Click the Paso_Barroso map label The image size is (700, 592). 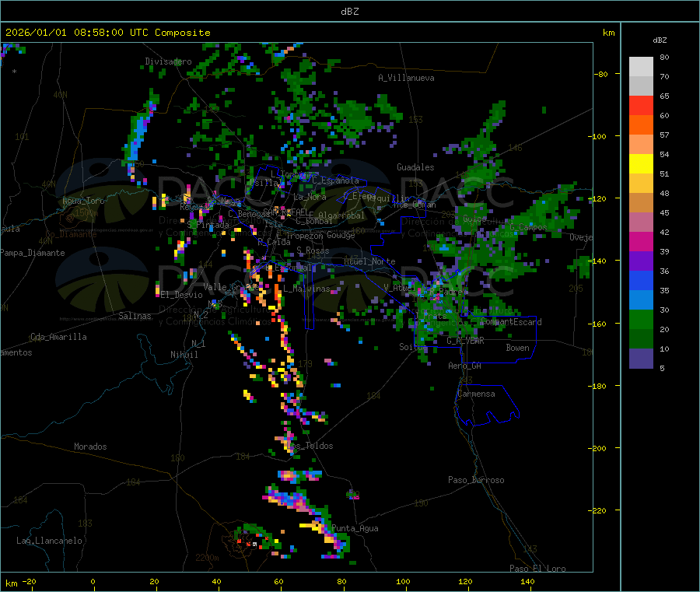[476, 480]
